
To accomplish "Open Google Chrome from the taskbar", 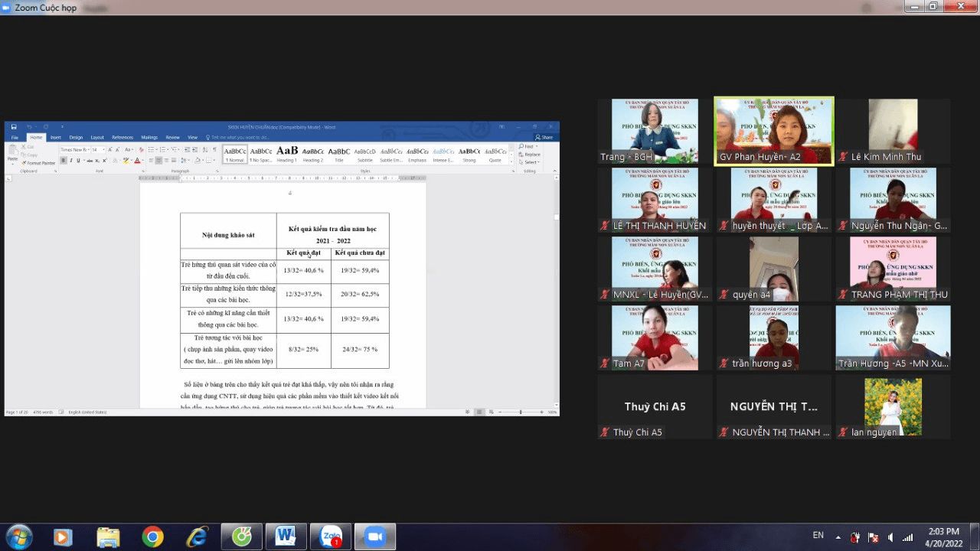I will pos(152,537).
